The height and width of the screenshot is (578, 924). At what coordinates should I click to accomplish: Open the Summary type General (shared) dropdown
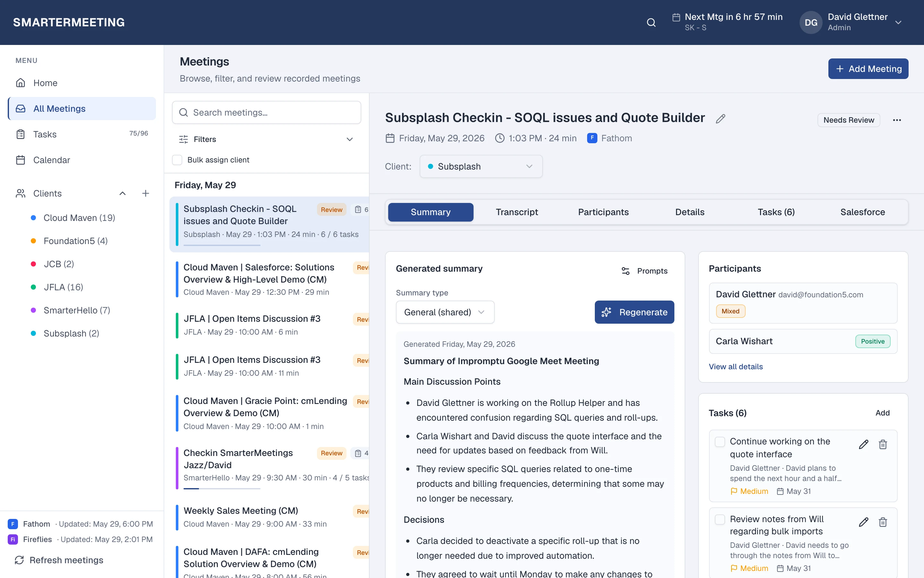pyautogui.click(x=445, y=312)
